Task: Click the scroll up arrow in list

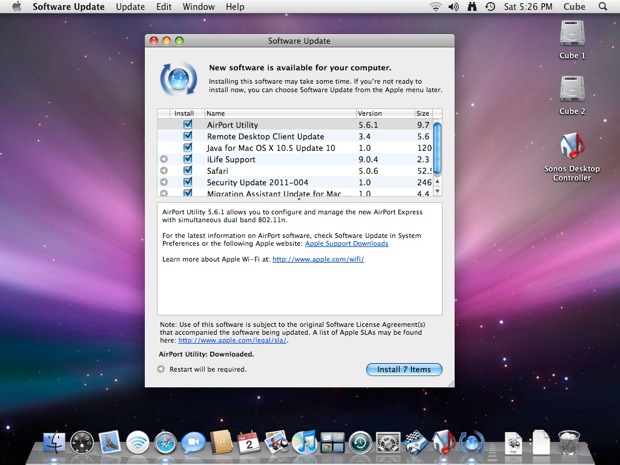Action: 437,181
